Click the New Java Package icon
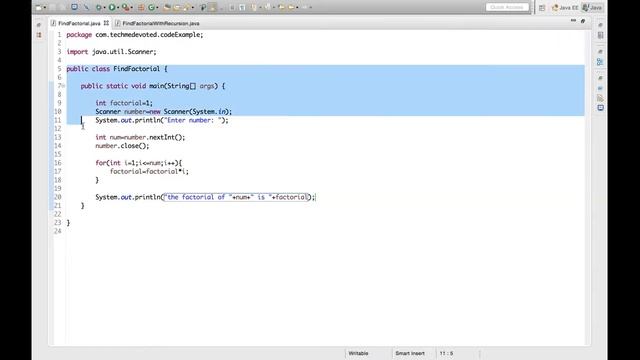 click(x=141, y=7)
